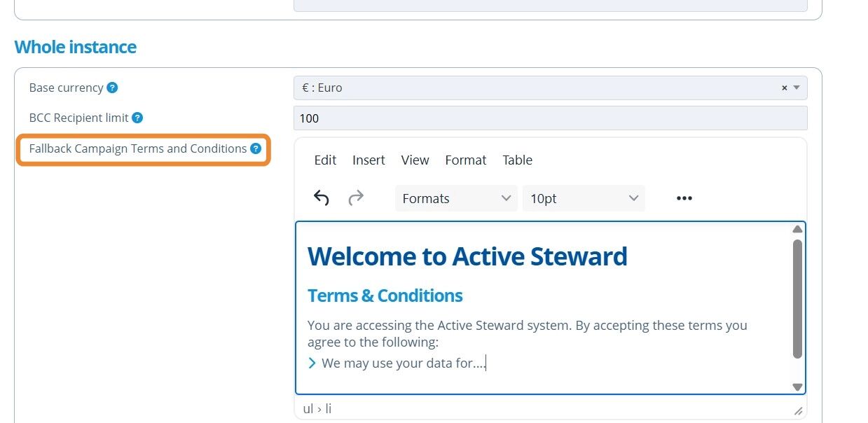The height and width of the screenshot is (423, 868).
Task: Open the 10pt font size dropdown
Action: pyautogui.click(x=584, y=198)
